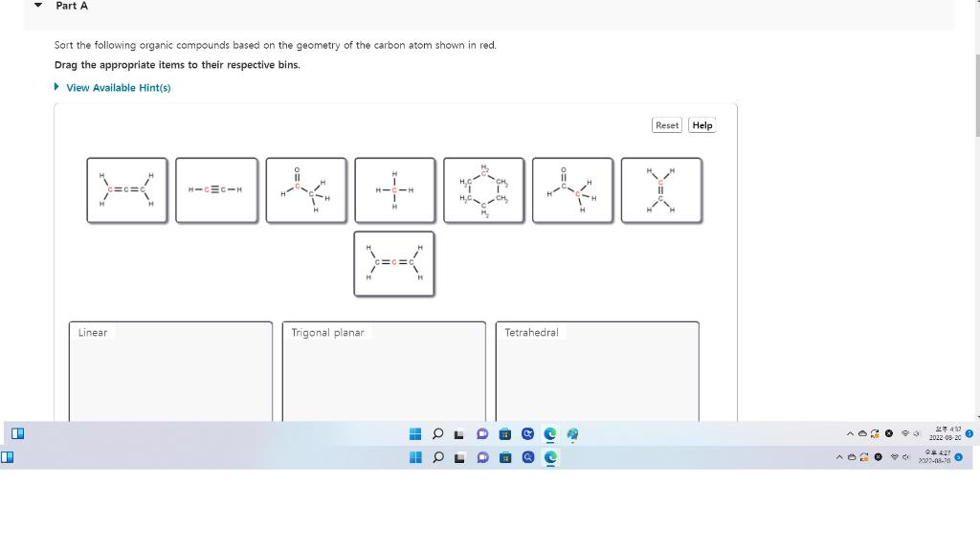
Task: Open Task View from the taskbar
Action: tap(460, 433)
